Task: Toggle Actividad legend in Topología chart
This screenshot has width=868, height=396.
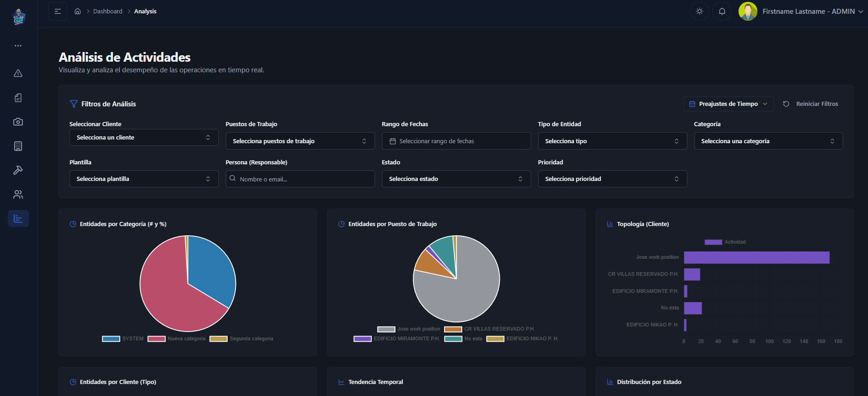Action: [x=725, y=242]
